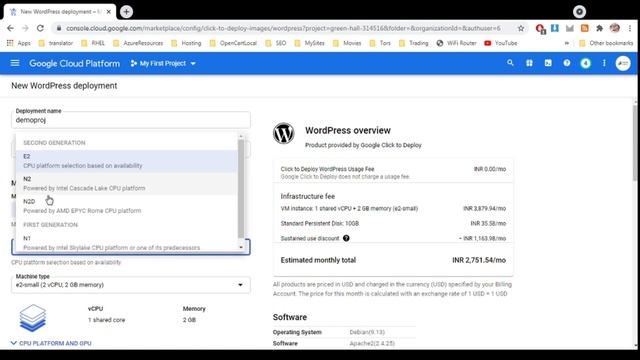The width and height of the screenshot is (640, 360).
Task: Open the Chrome profile avatar
Action: (x=614, y=28)
